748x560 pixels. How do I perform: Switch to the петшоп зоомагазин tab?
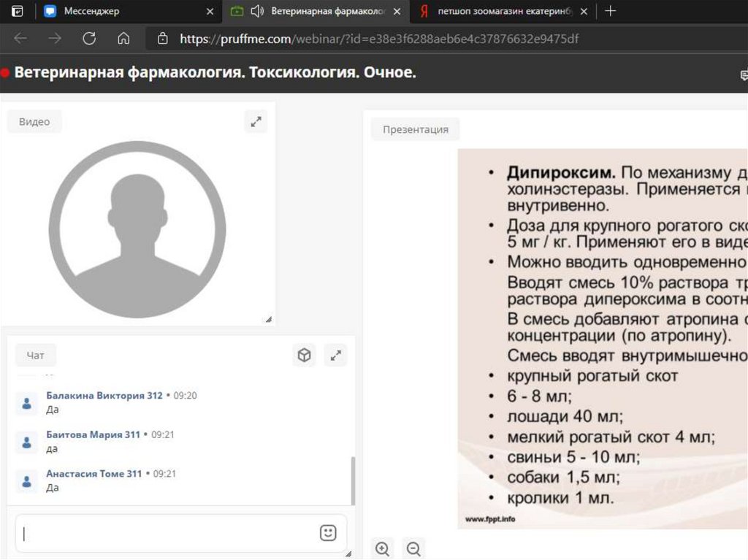tap(504, 11)
